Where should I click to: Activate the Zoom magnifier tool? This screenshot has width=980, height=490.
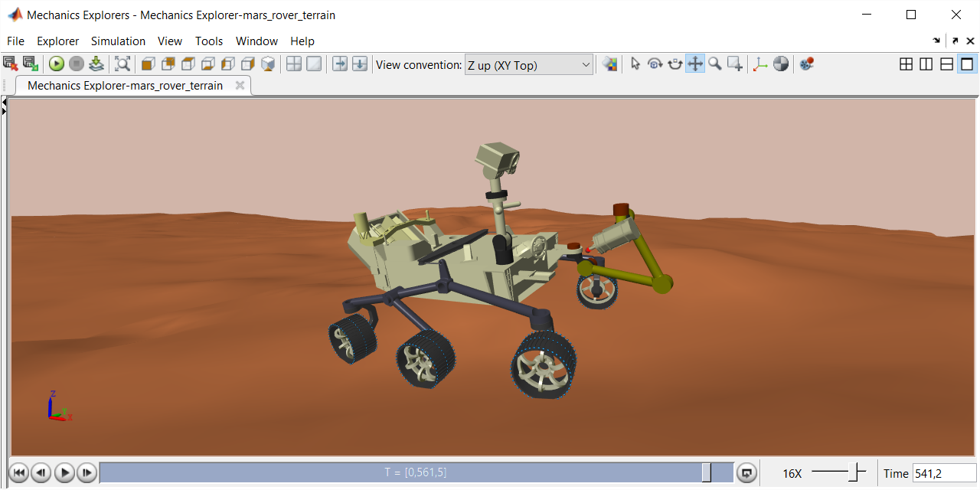click(715, 64)
